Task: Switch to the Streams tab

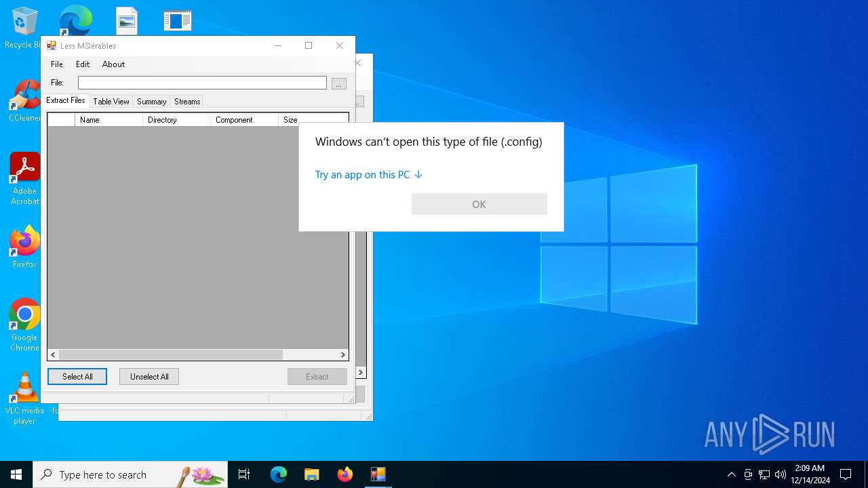Action: click(187, 102)
